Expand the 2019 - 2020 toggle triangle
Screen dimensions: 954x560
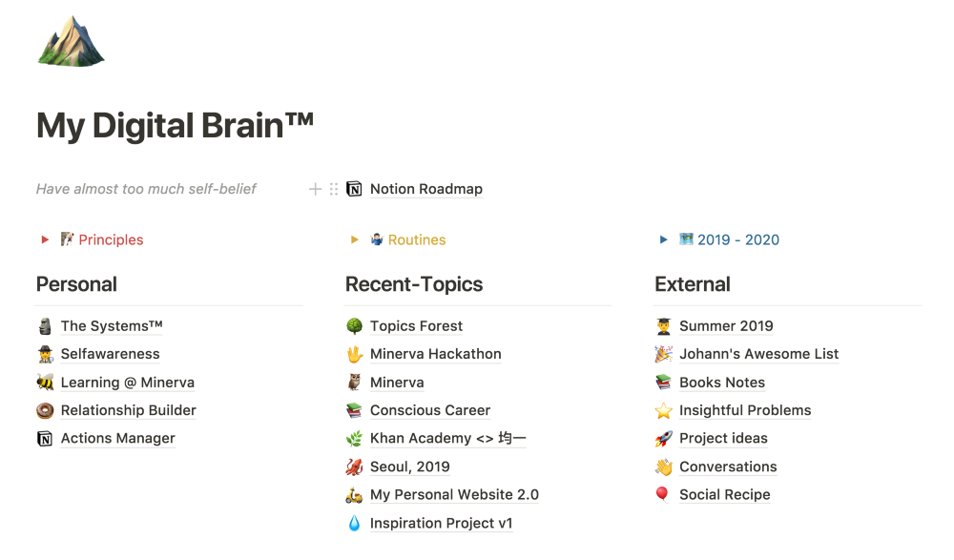pyautogui.click(x=664, y=239)
